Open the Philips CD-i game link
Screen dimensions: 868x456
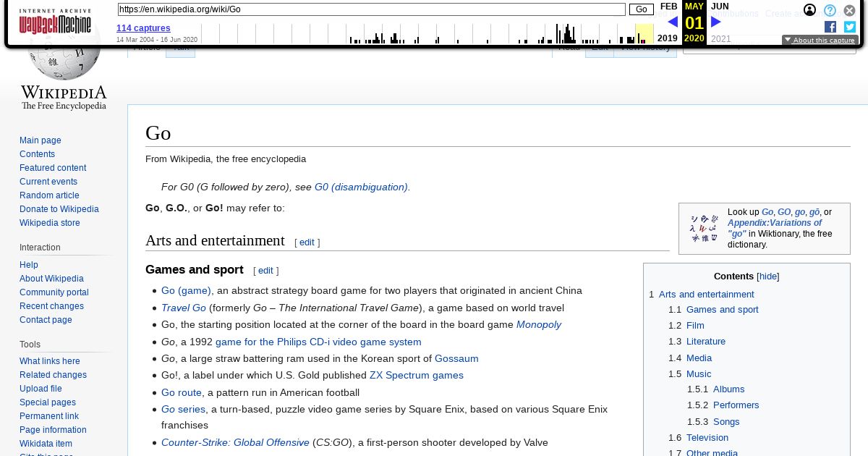pyautogui.click(x=318, y=342)
